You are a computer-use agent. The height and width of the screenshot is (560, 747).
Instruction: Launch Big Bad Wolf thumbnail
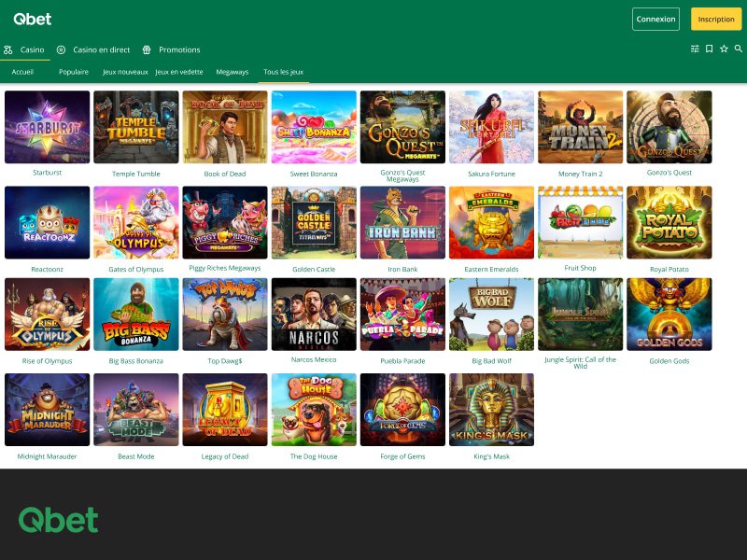(x=492, y=315)
